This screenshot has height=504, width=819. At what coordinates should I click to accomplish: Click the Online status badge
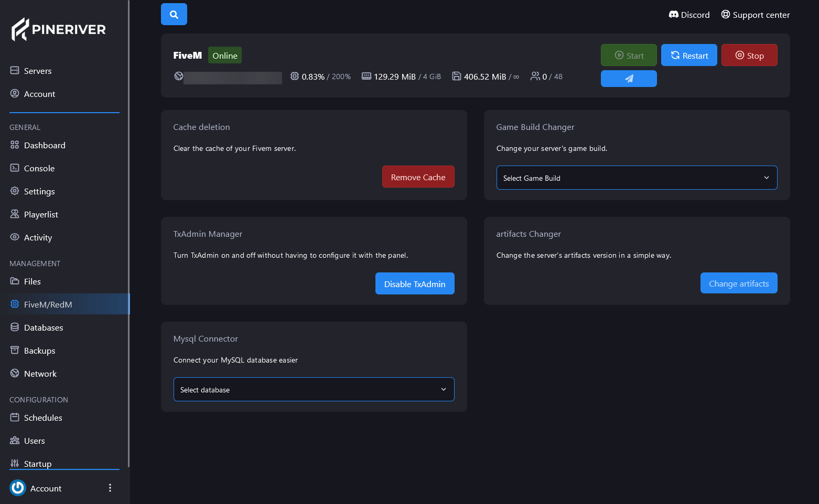coord(225,55)
